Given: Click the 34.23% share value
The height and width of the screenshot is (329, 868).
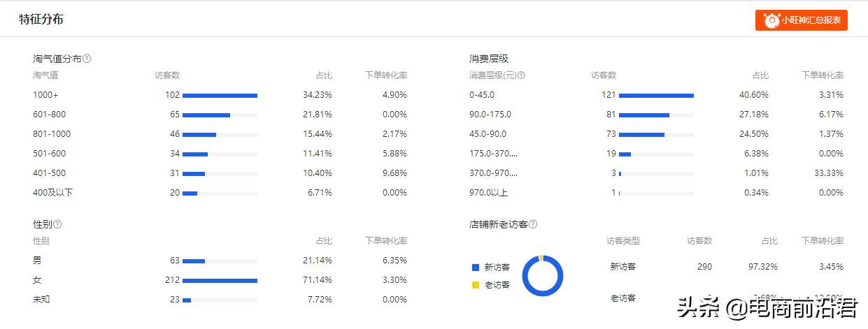Looking at the screenshot, I should point(318,95).
